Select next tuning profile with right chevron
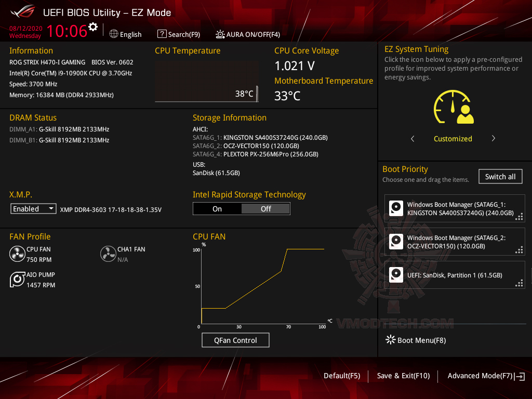This screenshot has width=532, height=399. click(494, 138)
